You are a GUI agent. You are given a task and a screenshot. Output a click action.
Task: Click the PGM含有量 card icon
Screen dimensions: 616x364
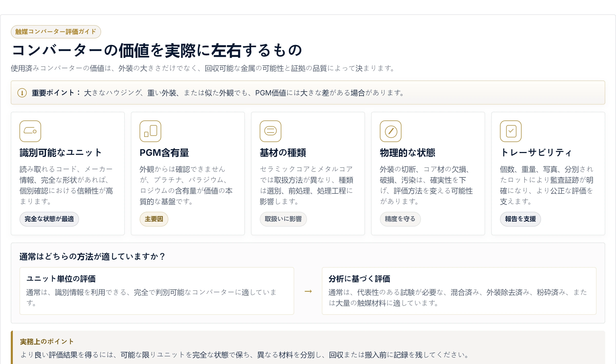(x=150, y=131)
